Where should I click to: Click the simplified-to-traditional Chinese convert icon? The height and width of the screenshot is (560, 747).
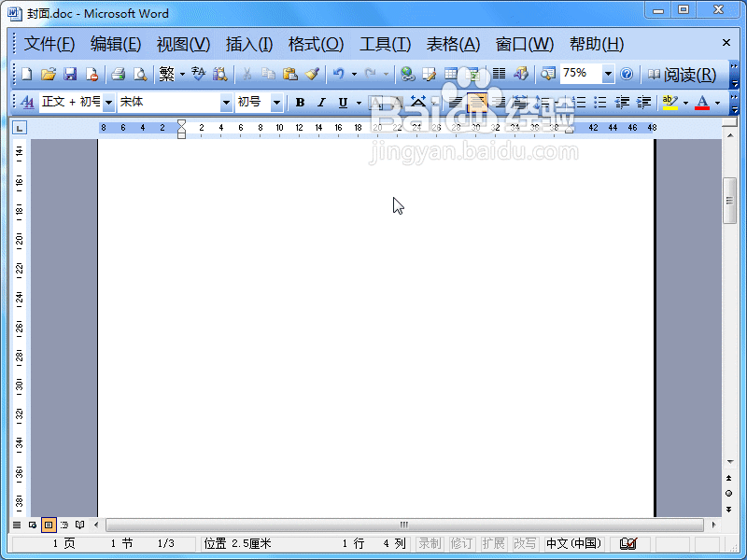coord(168,74)
